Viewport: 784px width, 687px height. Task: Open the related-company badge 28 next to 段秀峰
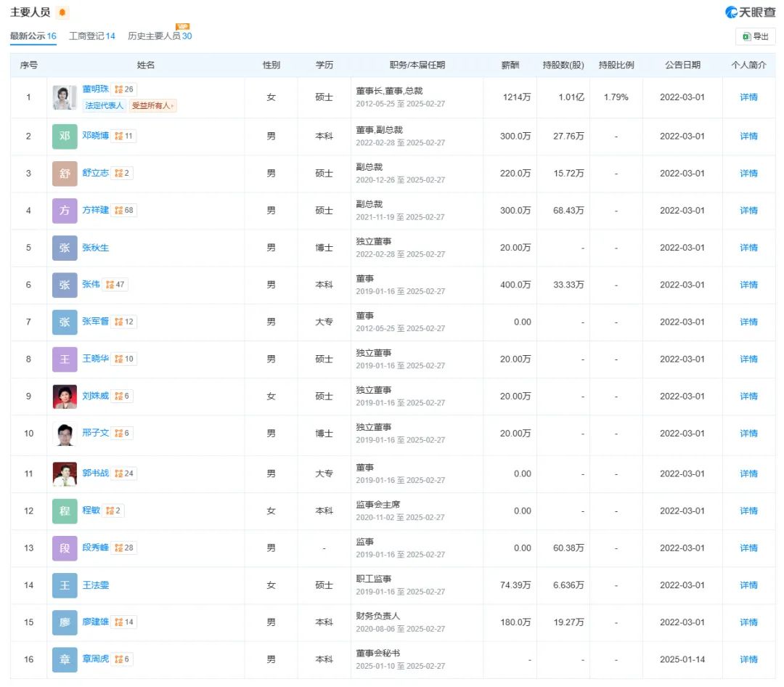[x=125, y=548]
